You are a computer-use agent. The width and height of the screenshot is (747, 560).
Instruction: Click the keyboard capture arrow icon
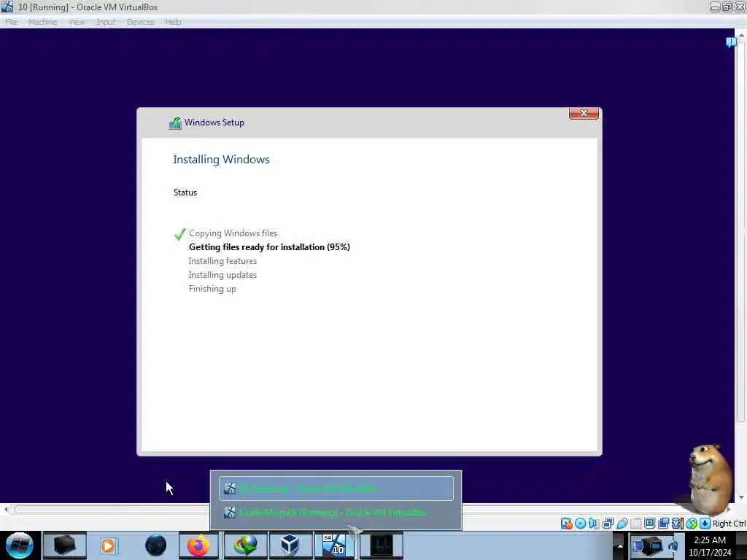[705, 524]
